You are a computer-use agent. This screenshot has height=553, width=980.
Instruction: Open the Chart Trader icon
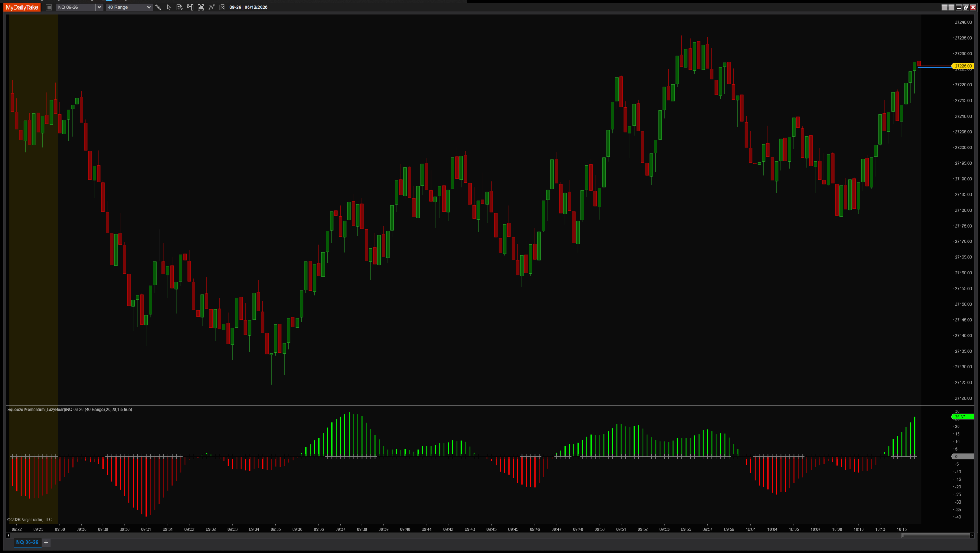tap(190, 7)
